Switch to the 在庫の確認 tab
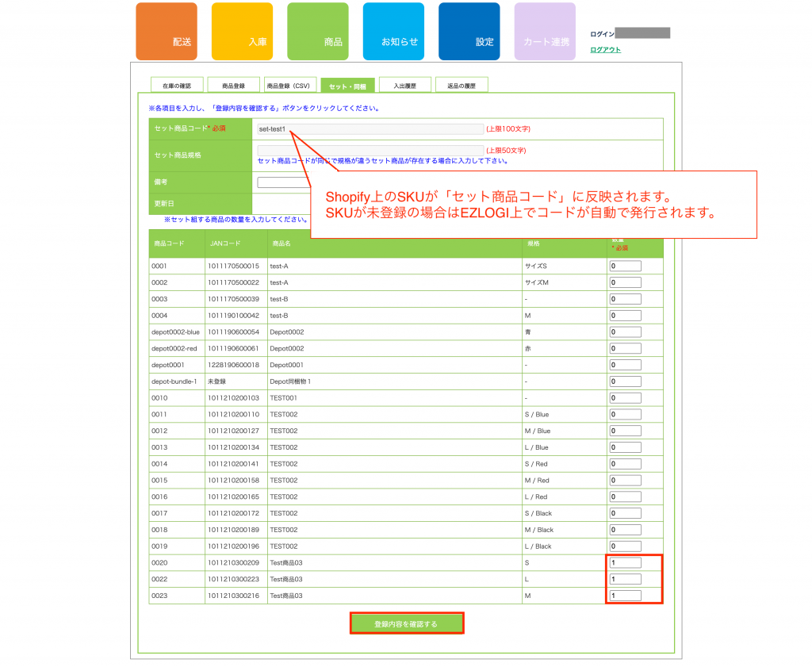Screen dimensions: 812x667 (177, 85)
